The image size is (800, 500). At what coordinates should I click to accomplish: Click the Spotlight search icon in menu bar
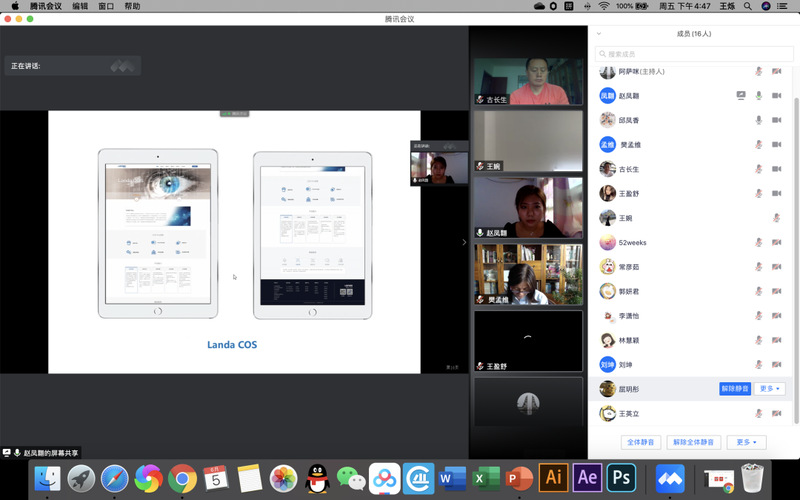coord(748,6)
